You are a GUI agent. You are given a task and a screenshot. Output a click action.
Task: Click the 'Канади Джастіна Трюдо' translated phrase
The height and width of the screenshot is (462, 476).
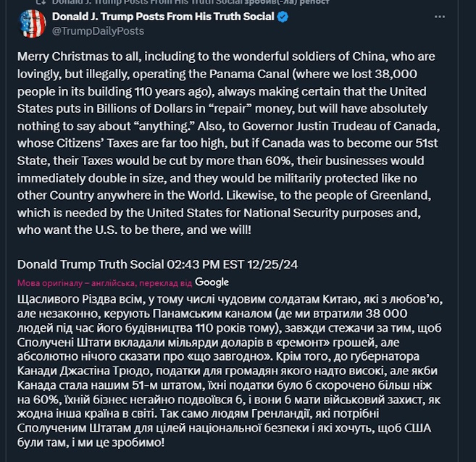click(x=83, y=371)
